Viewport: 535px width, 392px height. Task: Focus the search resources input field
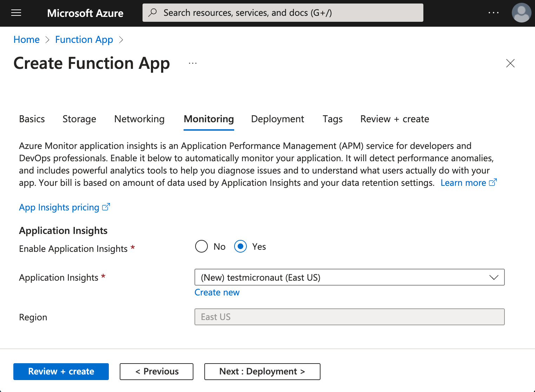pos(283,13)
